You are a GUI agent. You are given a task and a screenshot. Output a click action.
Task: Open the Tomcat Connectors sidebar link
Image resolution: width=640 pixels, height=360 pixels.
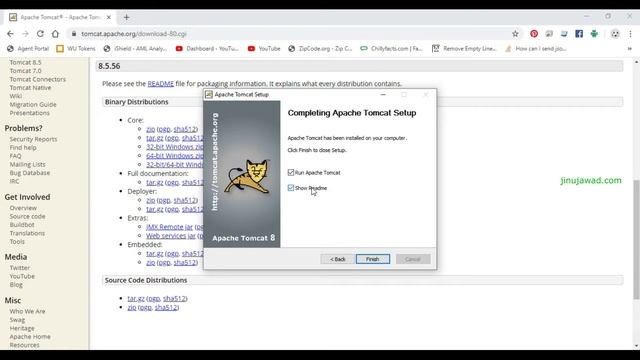pyautogui.click(x=38, y=79)
